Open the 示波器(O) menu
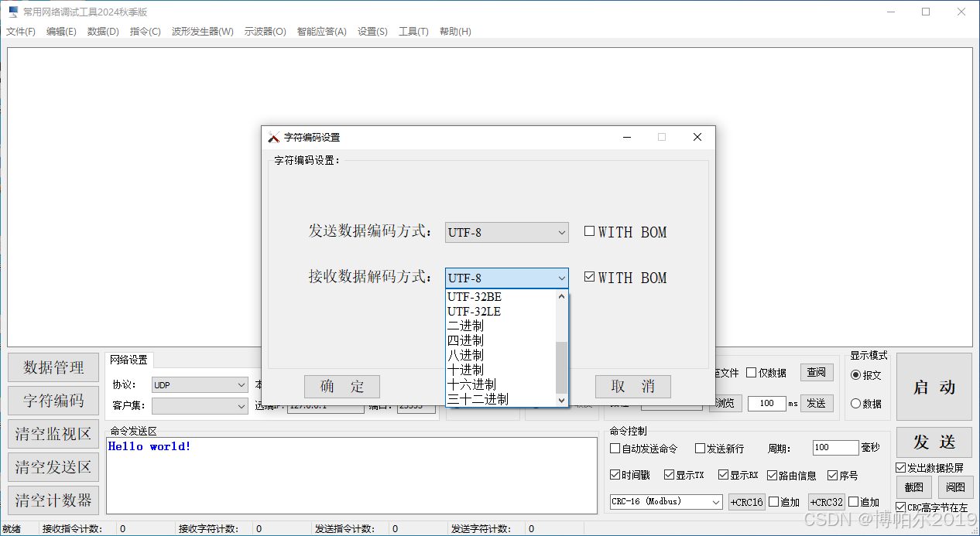The height and width of the screenshot is (536, 980). tap(265, 32)
